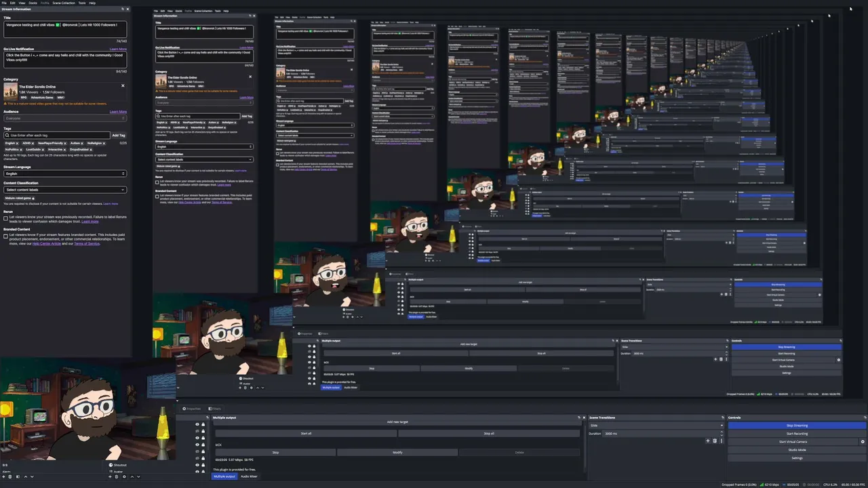
Task: Toggle Branded Content checkbox in main Stream Information
Action: tap(5, 237)
